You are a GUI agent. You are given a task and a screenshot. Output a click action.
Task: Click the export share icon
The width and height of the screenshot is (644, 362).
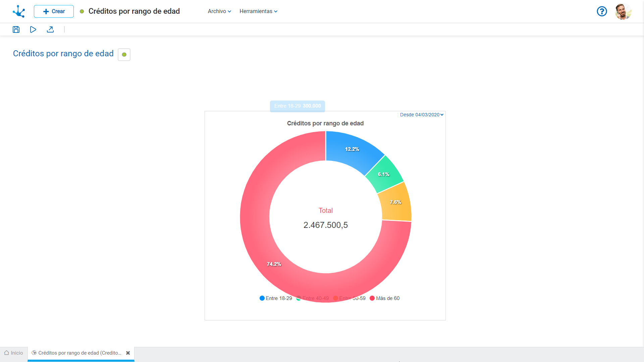(50, 29)
